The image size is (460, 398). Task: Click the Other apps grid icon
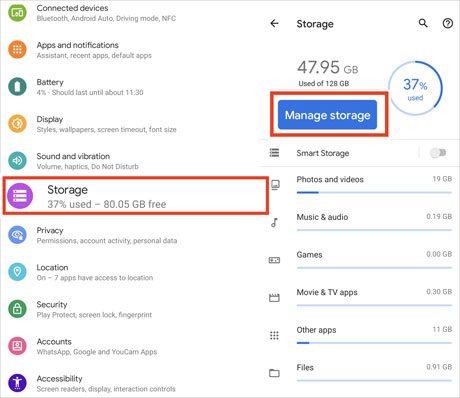[274, 335]
